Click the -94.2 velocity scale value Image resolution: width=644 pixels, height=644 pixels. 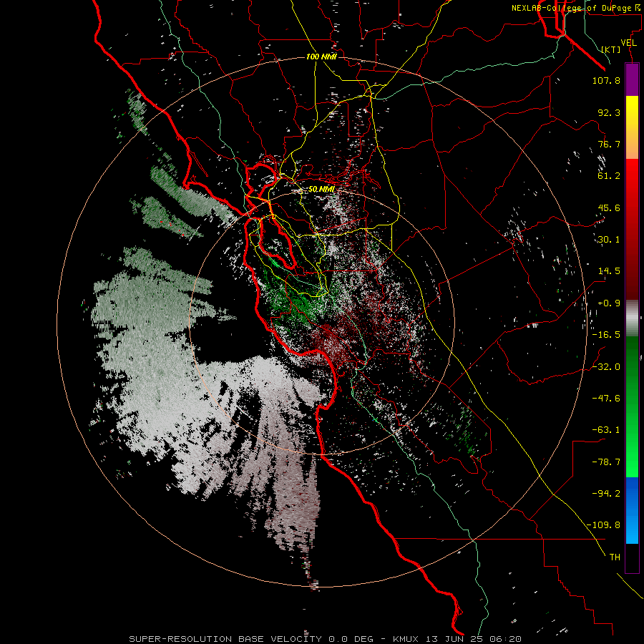606,494
